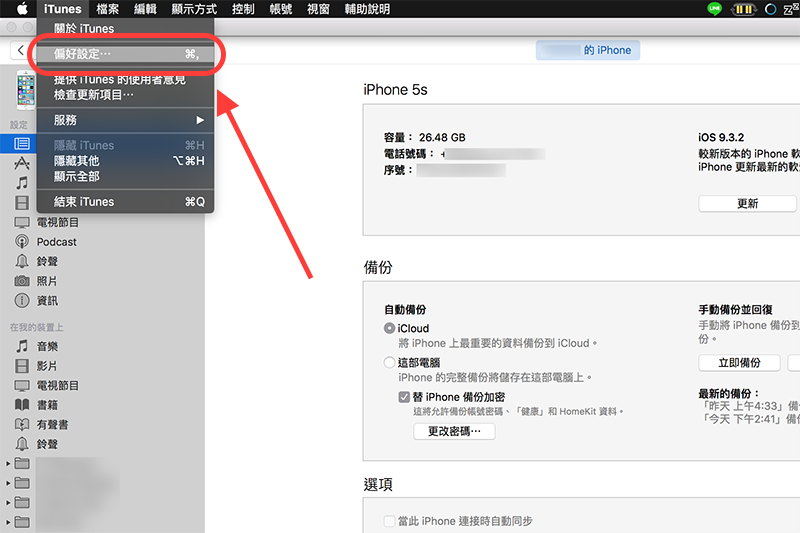
Task: Expand the topmost folder in sidebar
Action: pos(10,464)
